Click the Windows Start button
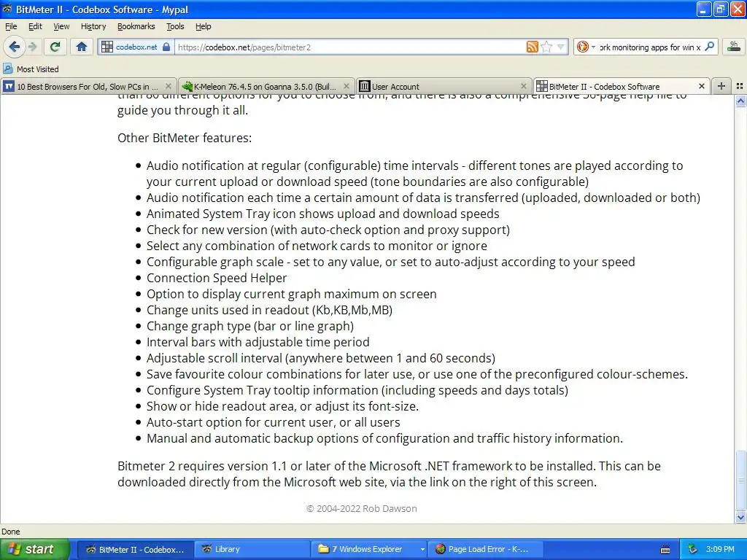Image resolution: width=747 pixels, height=560 pixels. point(34,549)
